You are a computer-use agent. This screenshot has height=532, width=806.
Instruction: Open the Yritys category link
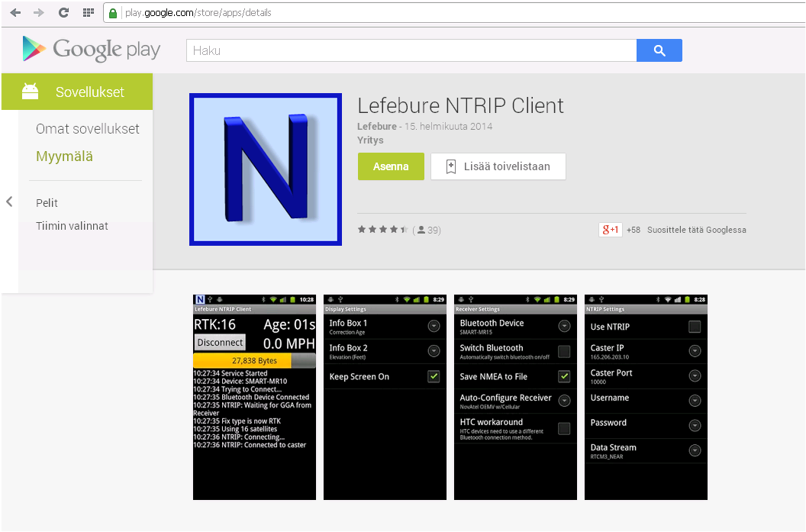click(x=370, y=140)
